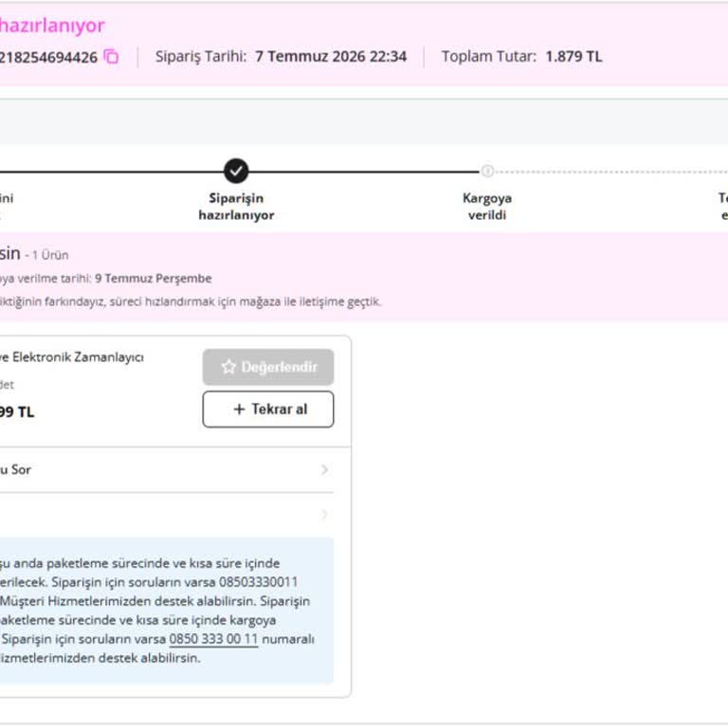Click the '9 Temmuz Perşembe' shipping date text
The height and width of the screenshot is (728, 728).
click(154, 278)
